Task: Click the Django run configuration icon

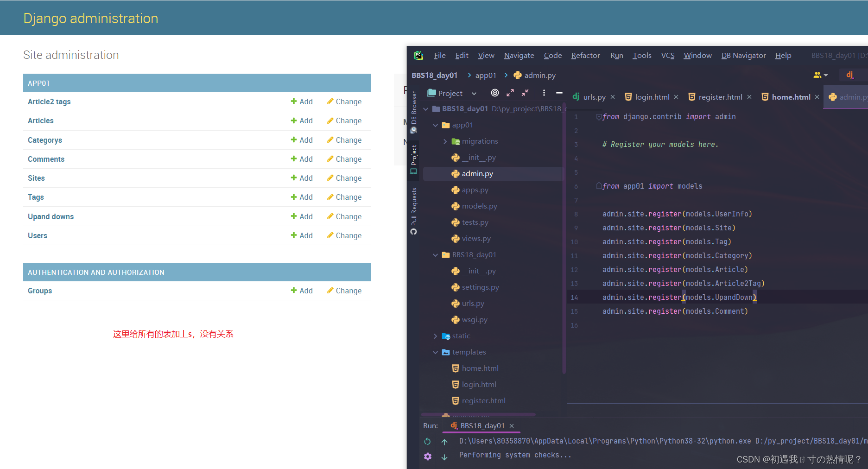Action: (x=850, y=75)
